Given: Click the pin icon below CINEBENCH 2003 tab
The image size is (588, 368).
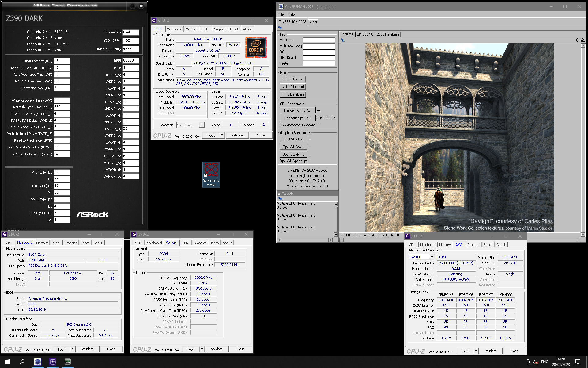Looking at the screenshot, I should [280, 28].
